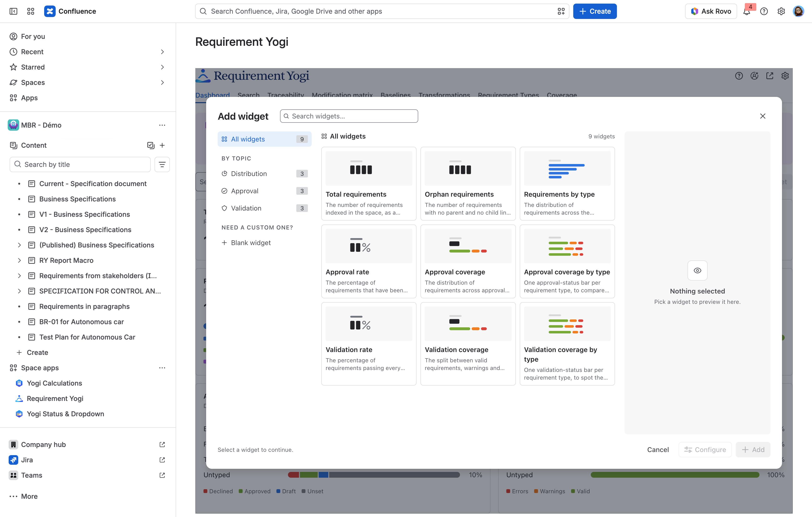Focus the Search by title field
The image size is (812, 517).
tap(80, 164)
